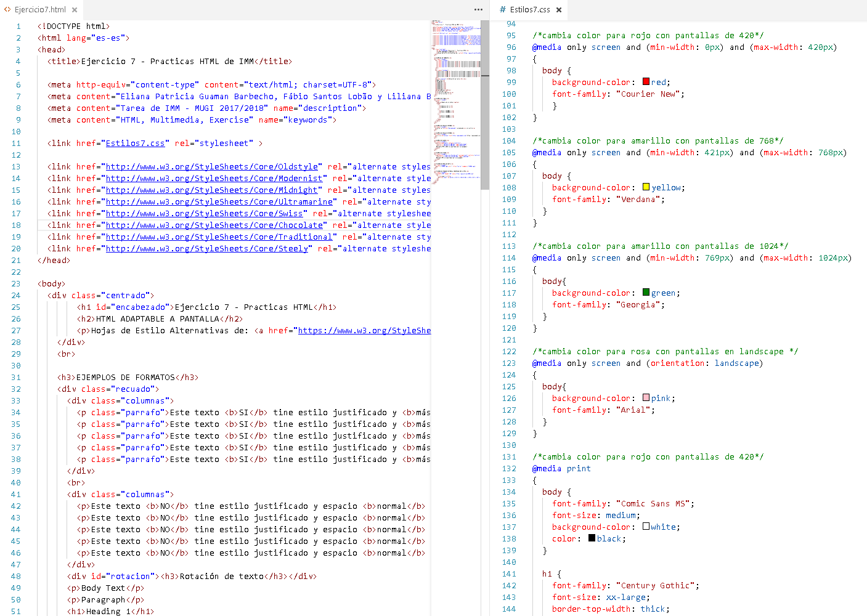Screen dimensions: 867x616
Task: Follow the Oldstyle stylesheet link
Action: point(212,167)
